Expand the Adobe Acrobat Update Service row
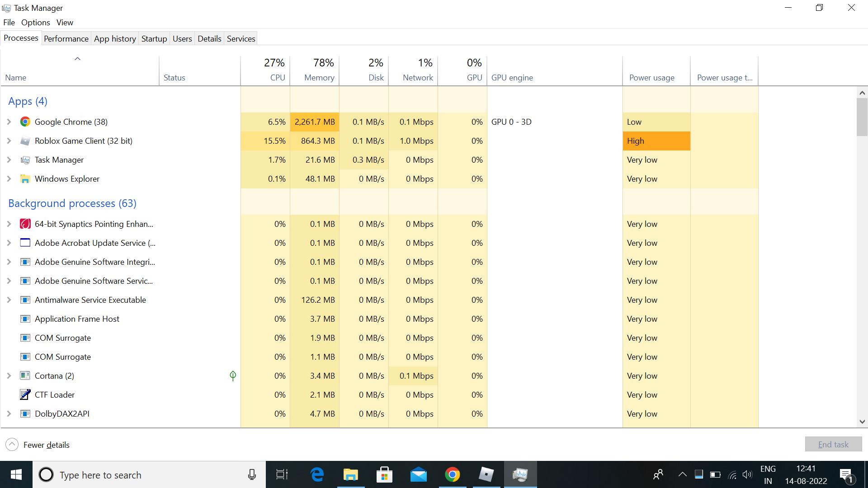This screenshot has width=868, height=488. 9,243
